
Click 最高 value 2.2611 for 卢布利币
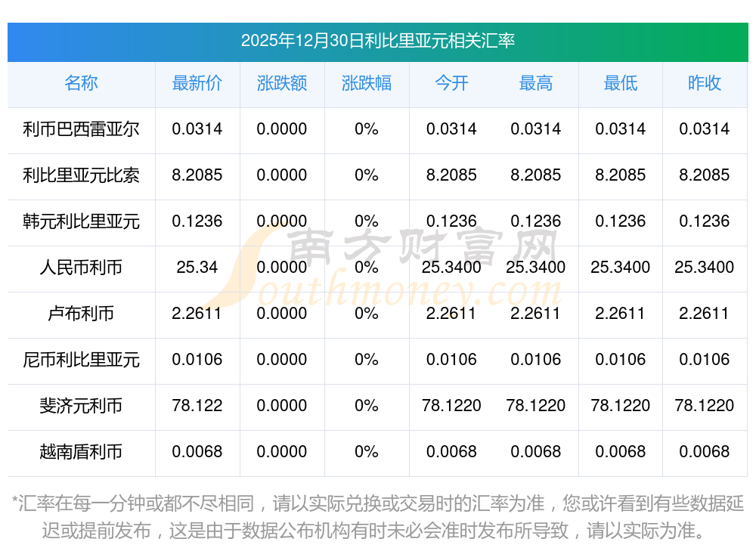536,314
